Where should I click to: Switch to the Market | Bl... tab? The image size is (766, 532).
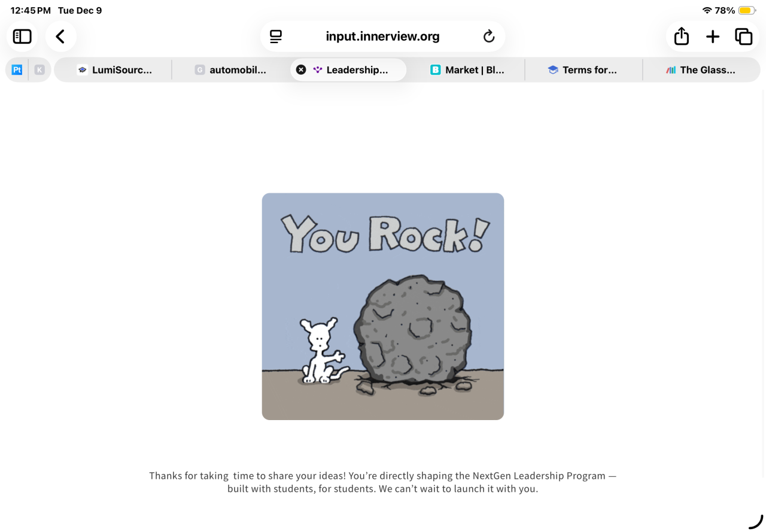(466, 70)
